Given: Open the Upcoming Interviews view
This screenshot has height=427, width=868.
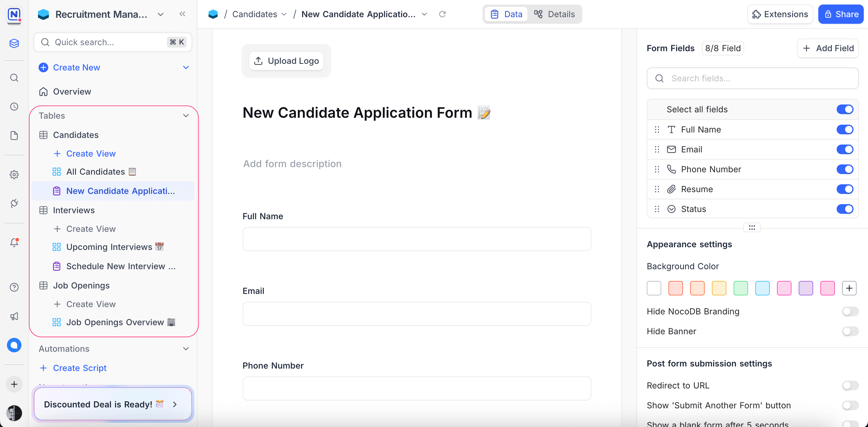Looking at the screenshot, I should click(x=109, y=247).
